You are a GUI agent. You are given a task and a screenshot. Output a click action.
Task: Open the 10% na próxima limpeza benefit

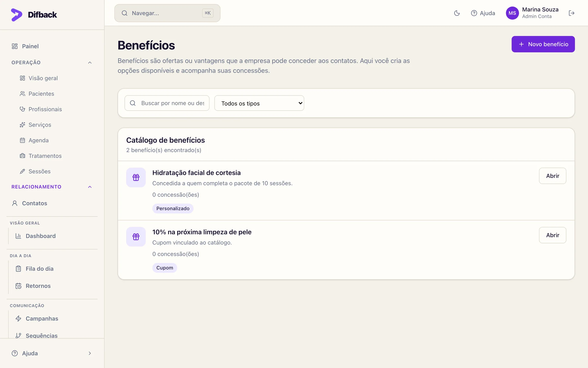552,235
